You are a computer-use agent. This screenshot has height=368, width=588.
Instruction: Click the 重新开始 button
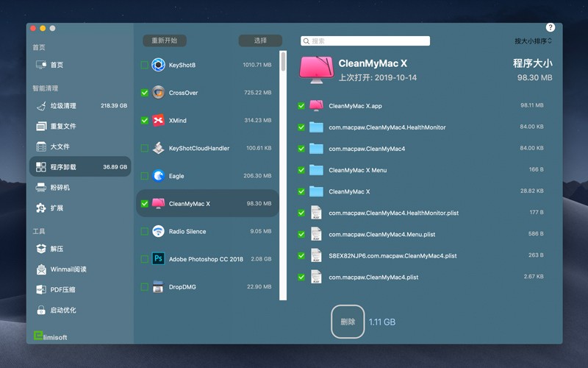click(x=165, y=40)
